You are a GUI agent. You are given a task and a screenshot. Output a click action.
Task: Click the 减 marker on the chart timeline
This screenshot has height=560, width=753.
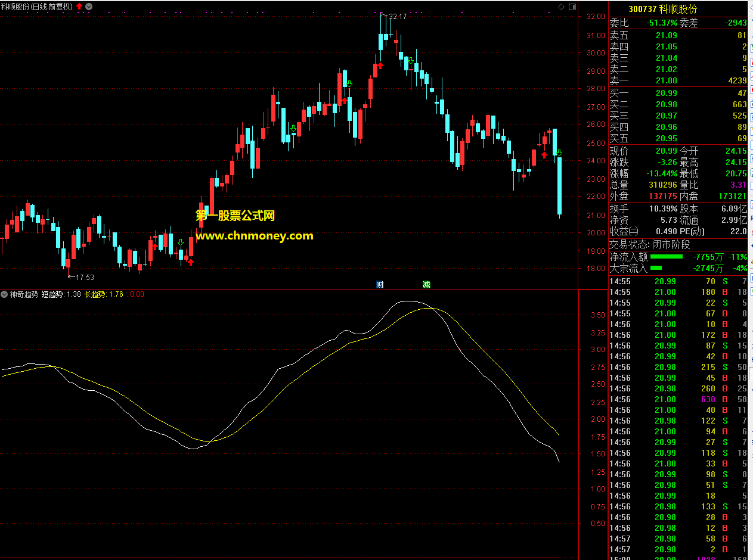click(x=426, y=284)
